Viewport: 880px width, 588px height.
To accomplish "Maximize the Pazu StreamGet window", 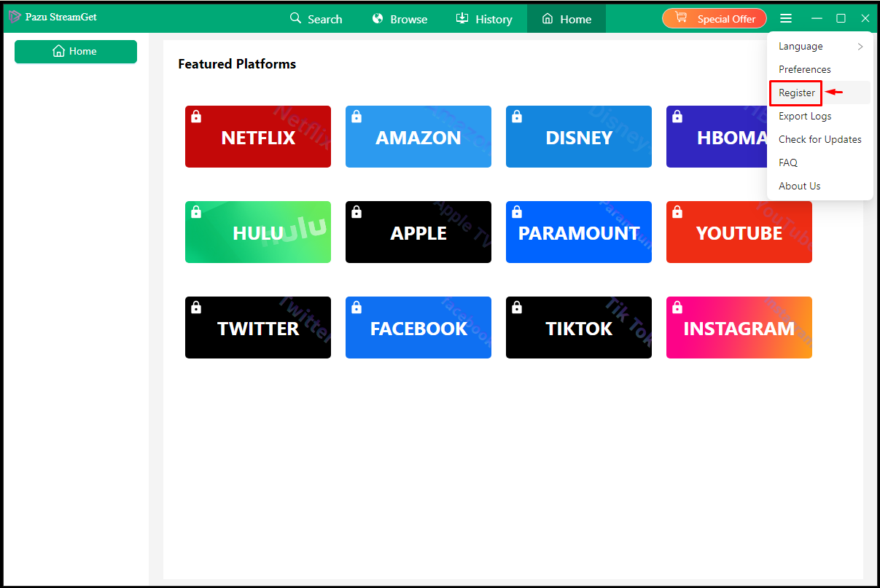I will 841,18.
